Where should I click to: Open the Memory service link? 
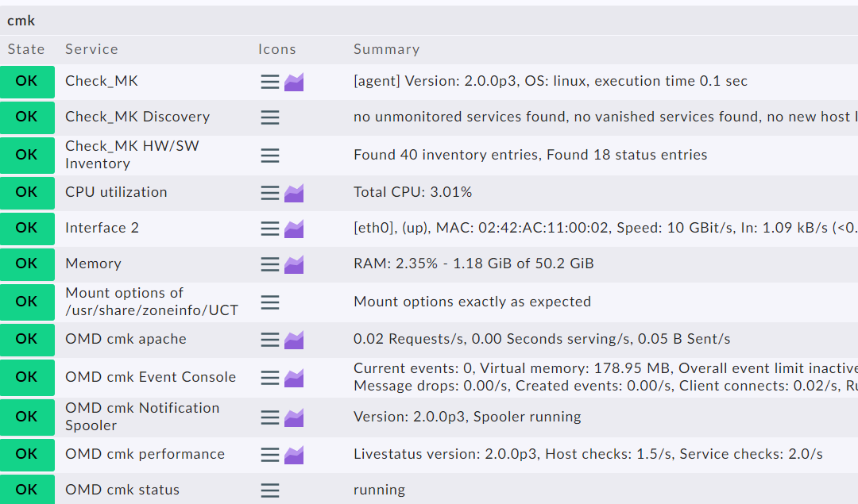click(x=93, y=264)
